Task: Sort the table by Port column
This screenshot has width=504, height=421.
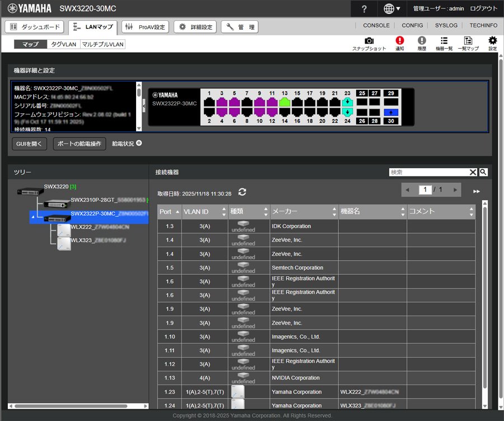Action: tap(169, 212)
